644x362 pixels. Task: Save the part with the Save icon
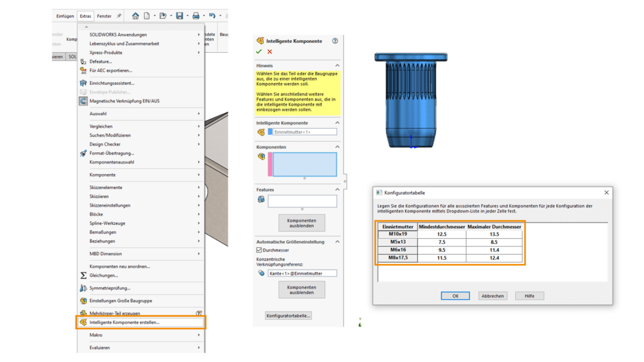(180, 16)
